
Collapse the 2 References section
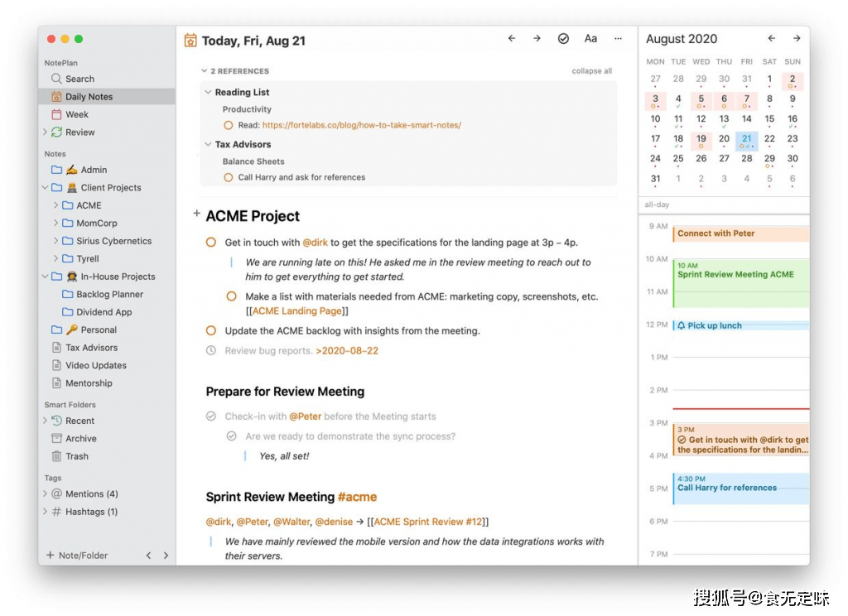click(x=204, y=71)
